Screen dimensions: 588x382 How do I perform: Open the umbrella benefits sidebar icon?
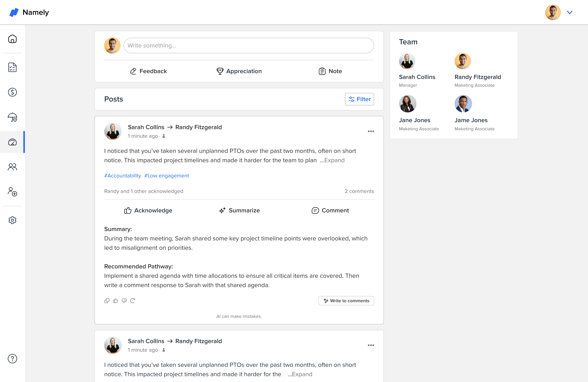point(12,117)
